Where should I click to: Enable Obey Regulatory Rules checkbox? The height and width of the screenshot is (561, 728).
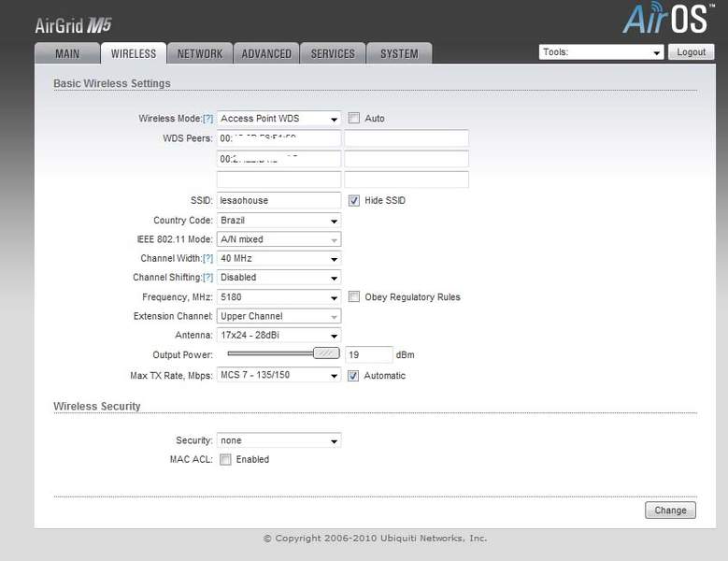pos(354,296)
